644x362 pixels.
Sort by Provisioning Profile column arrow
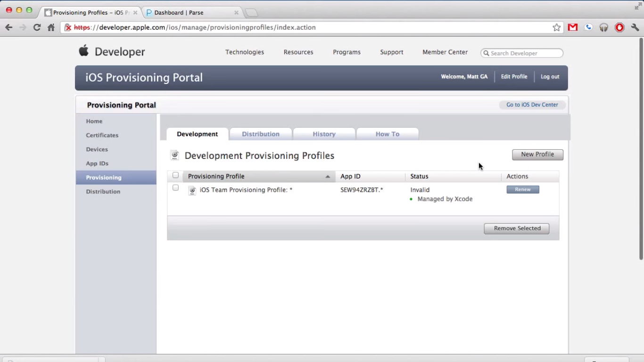pyautogui.click(x=328, y=177)
